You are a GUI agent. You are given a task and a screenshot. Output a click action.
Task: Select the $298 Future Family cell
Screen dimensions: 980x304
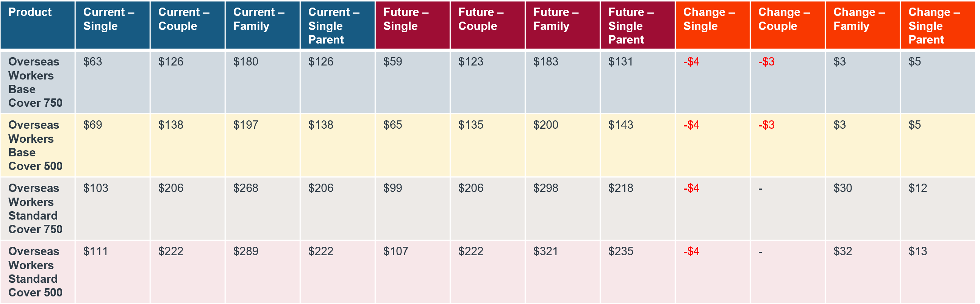(545, 188)
